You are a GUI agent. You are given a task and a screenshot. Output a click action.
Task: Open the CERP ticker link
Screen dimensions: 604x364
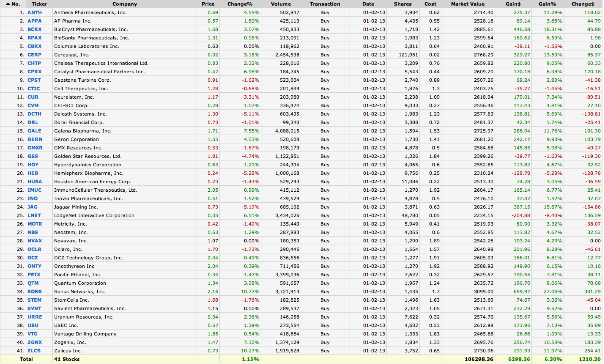click(x=34, y=55)
